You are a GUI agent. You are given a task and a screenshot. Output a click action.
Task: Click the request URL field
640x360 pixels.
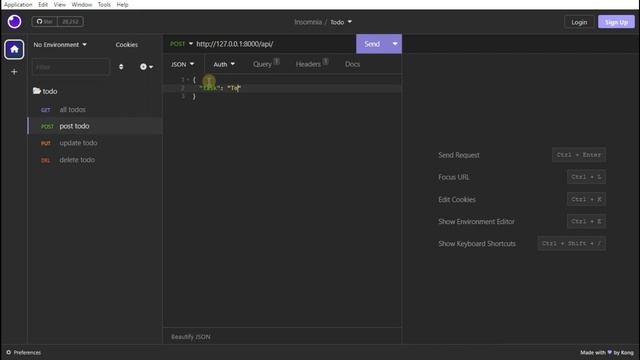click(274, 44)
